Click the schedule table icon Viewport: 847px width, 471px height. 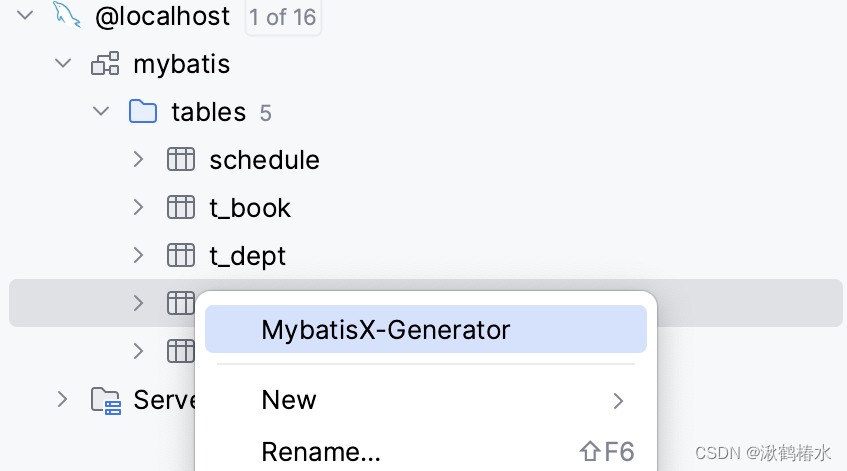click(180, 159)
